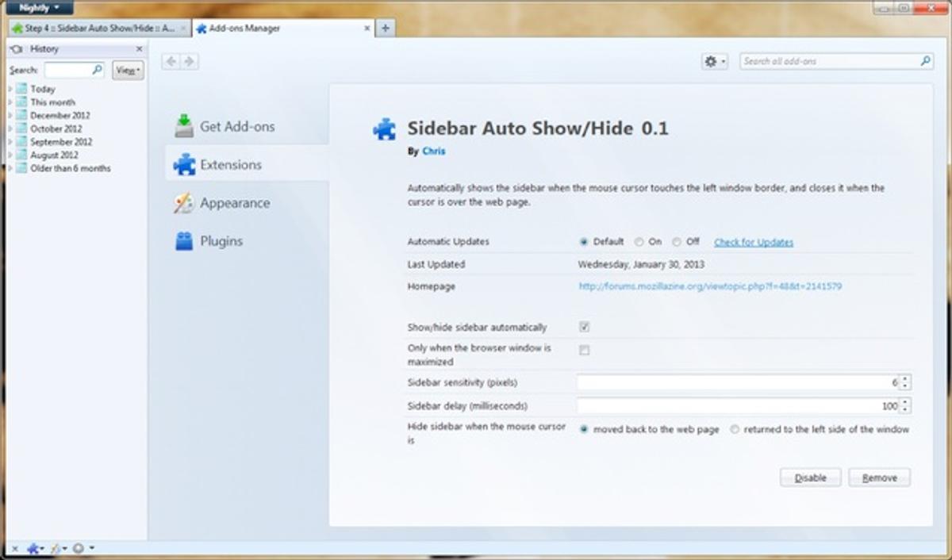Click the Plugins brick icon

184,241
